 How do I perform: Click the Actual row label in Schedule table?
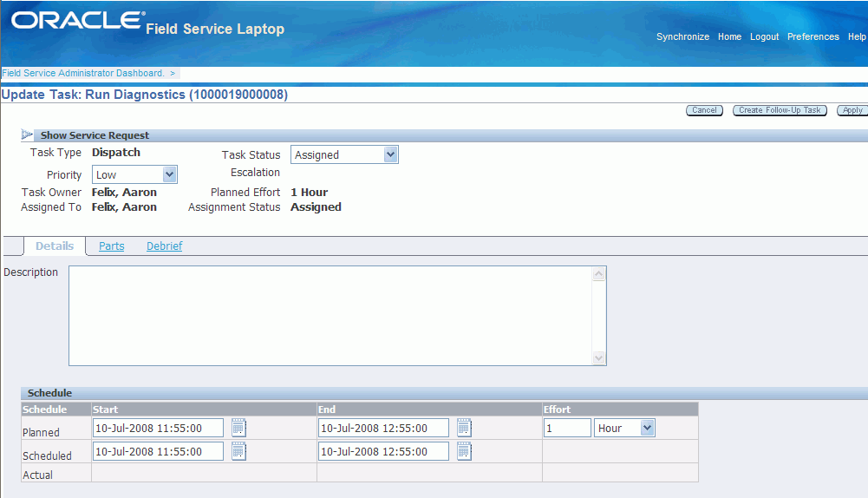pyautogui.click(x=37, y=475)
